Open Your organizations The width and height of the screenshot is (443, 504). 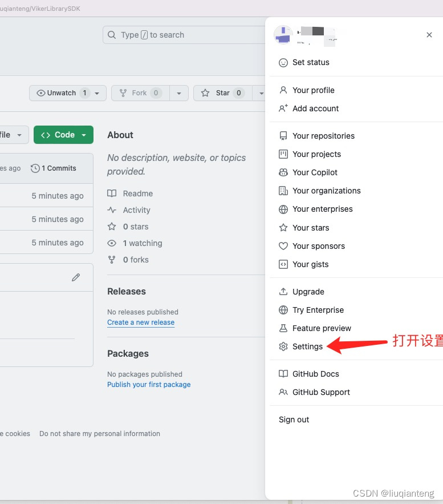click(x=327, y=191)
